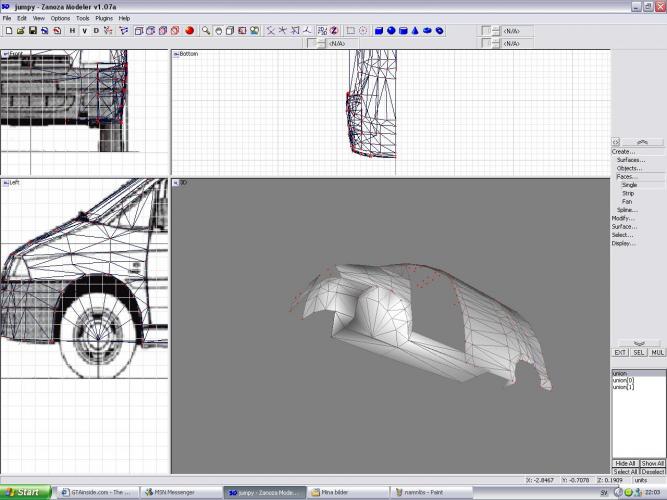Expand the Create... section

[x=624, y=152]
